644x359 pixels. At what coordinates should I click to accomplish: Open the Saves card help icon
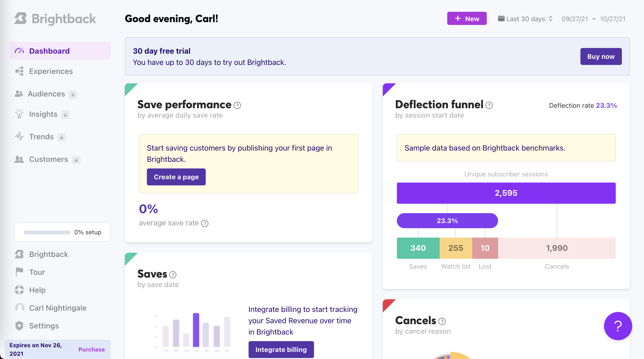[x=173, y=275]
